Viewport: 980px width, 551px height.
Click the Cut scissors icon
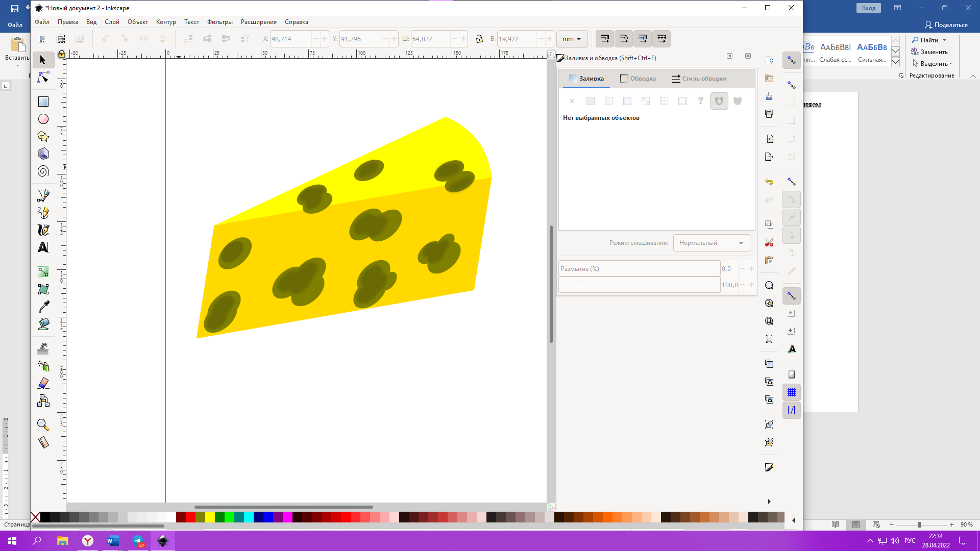769,242
